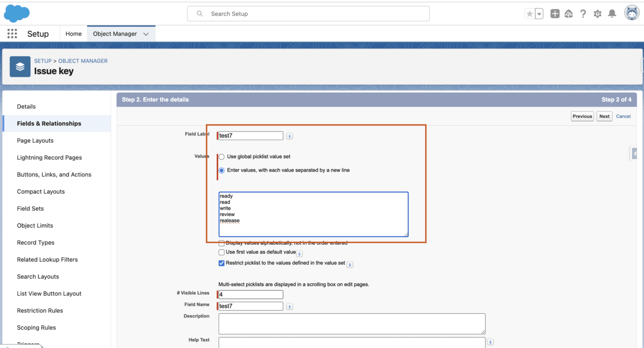Check Display values alphabetically option
Image resolution: width=644 pixels, height=348 pixels.
pyautogui.click(x=221, y=243)
